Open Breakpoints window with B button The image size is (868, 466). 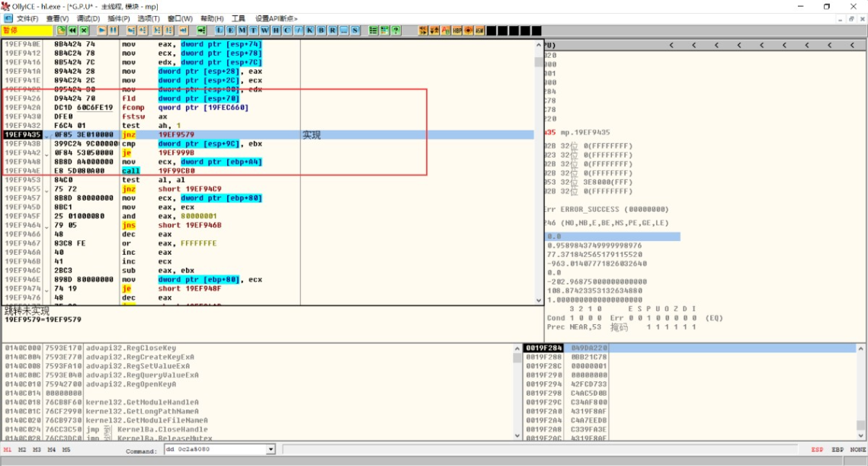tap(321, 31)
